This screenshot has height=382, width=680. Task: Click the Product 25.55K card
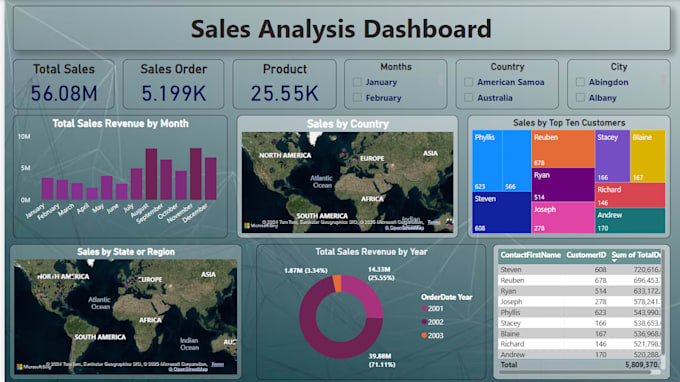tap(284, 84)
